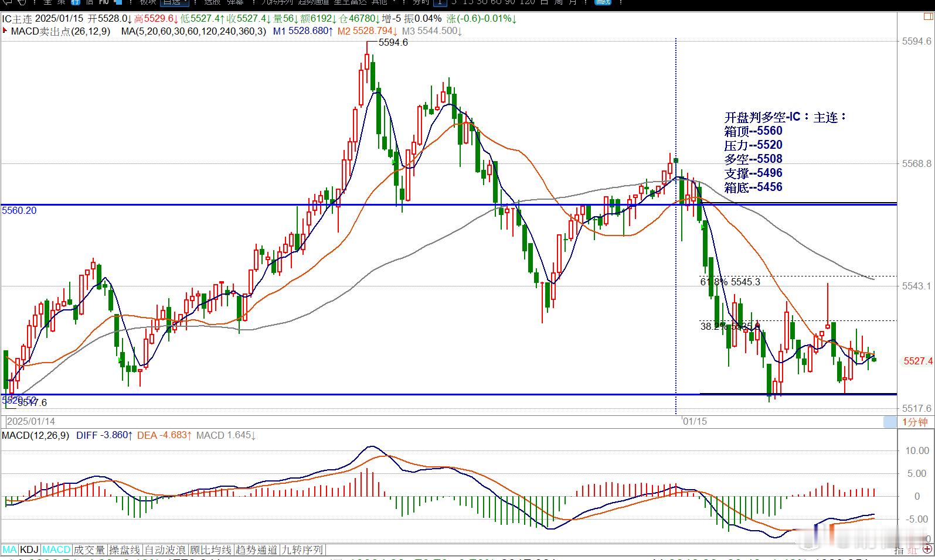Click the 支撑--5496 annotation line

point(753,173)
